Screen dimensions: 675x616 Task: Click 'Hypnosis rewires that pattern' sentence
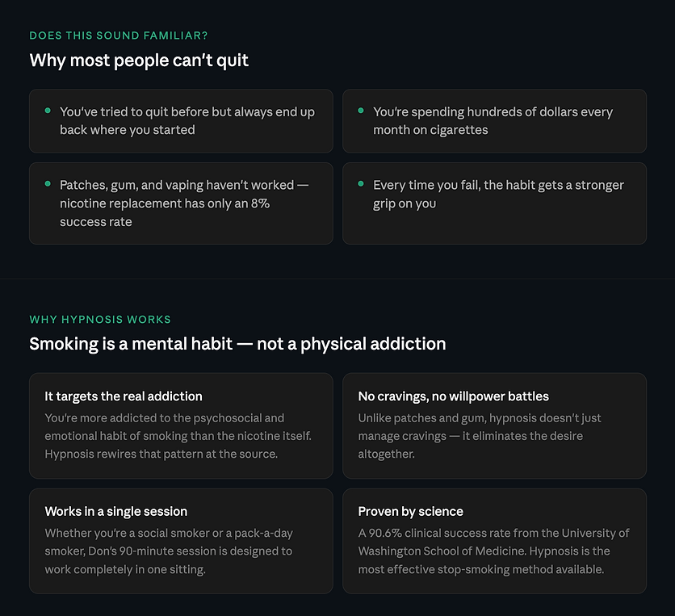tap(161, 454)
